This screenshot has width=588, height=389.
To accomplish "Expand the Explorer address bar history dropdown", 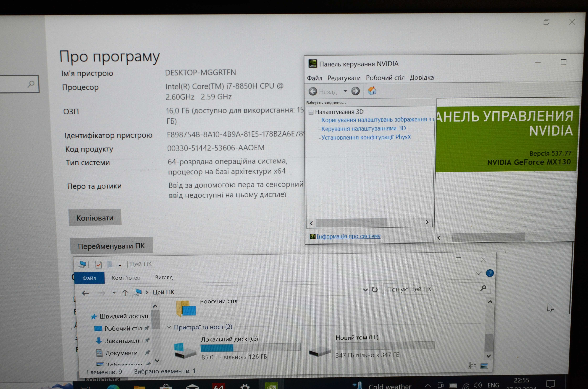I will [365, 290].
